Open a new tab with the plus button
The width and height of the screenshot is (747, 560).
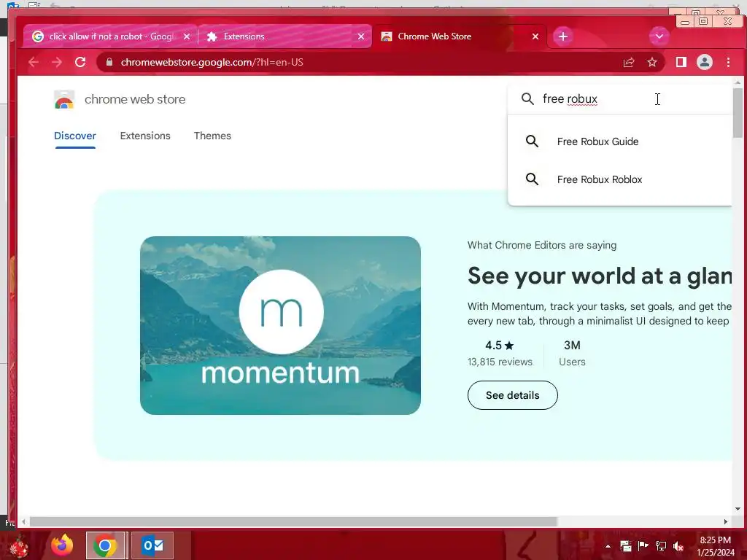[x=563, y=36]
